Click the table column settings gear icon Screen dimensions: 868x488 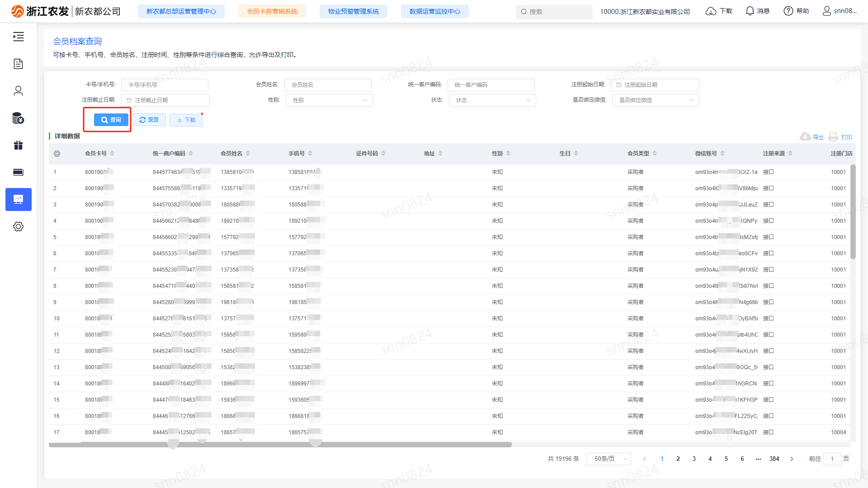[57, 154]
